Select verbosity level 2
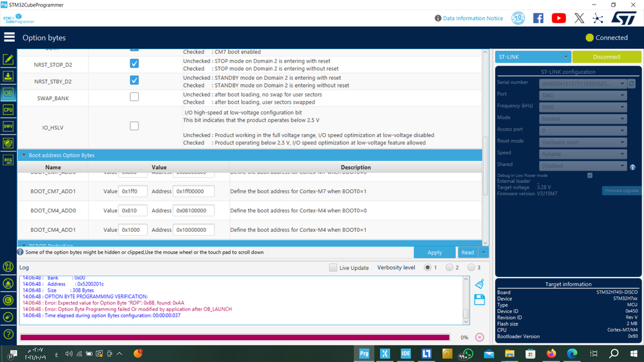Image resolution: width=644 pixels, height=362 pixels. tap(449, 267)
